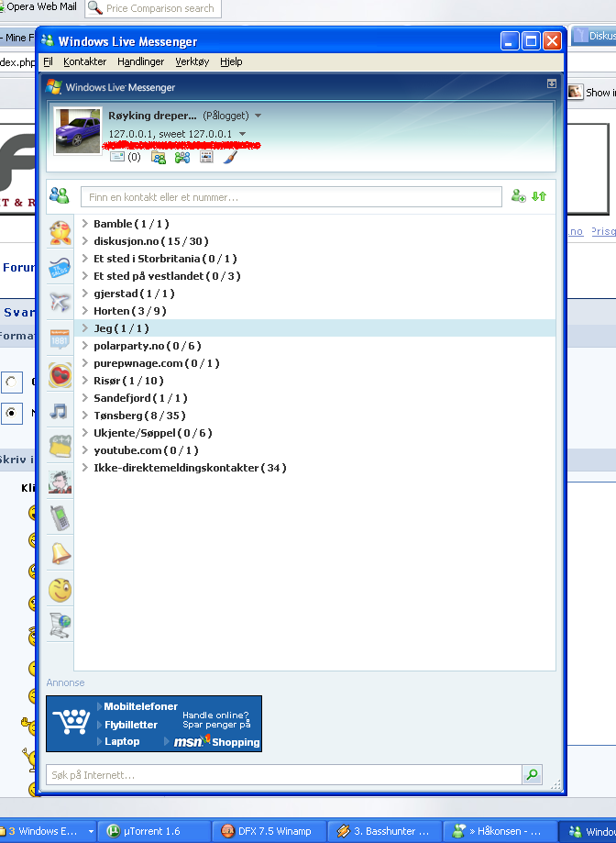Open the airplane travel sidebar tab
The image size is (616, 843).
[60, 302]
